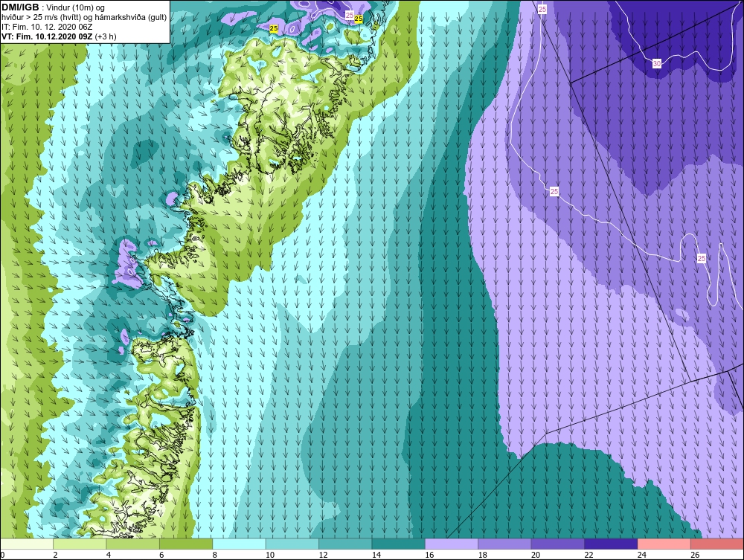Click the 24–26 m/s light pink legend swatch
The height and width of the screenshot is (560, 744).
point(664,544)
